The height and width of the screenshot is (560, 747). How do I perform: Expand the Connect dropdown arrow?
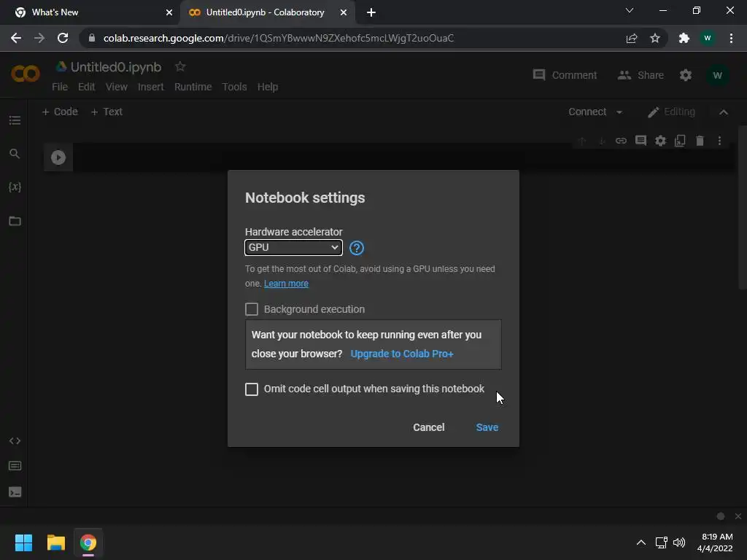(619, 112)
